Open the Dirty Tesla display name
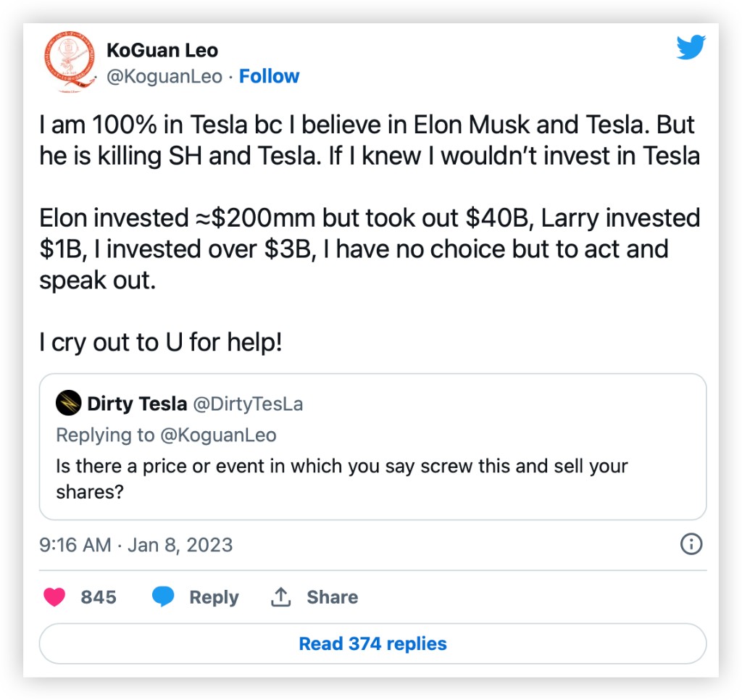Image resolution: width=742 pixels, height=700 pixels. [137, 404]
